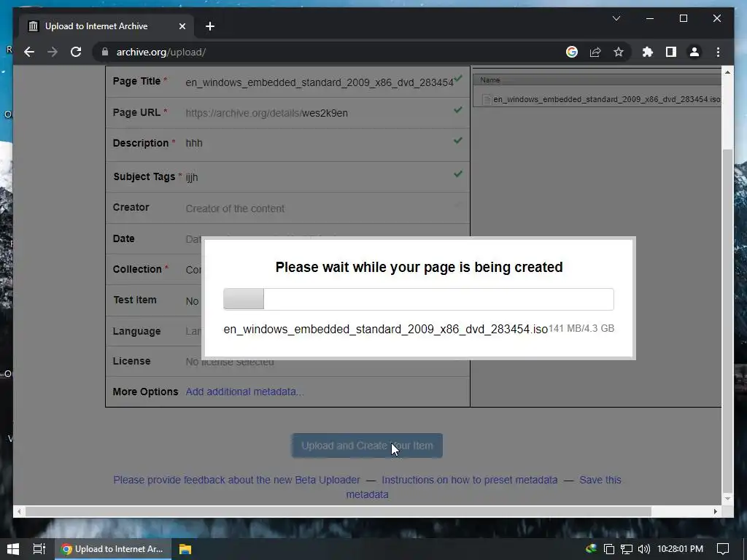Open a new tab with plus button
This screenshot has width=747, height=560.
[210, 26]
